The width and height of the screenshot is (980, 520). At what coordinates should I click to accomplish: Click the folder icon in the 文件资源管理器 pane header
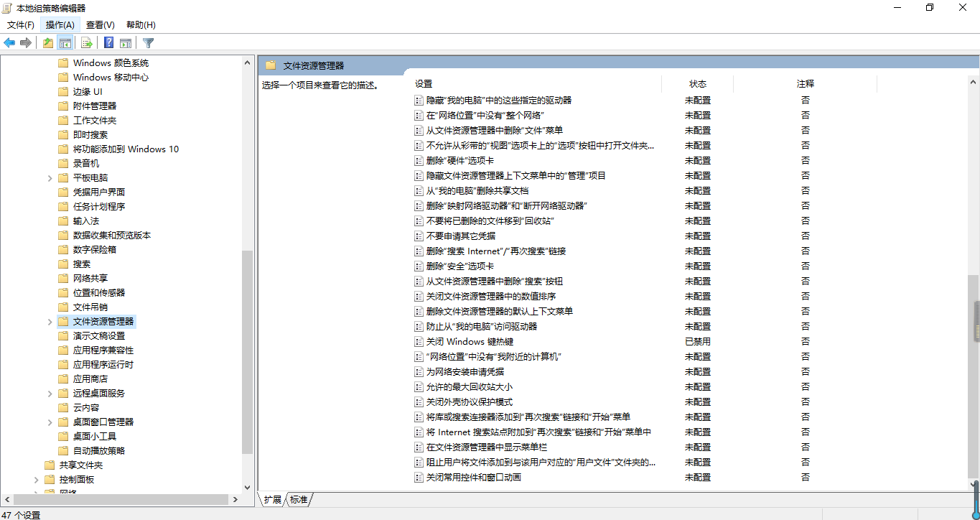pyautogui.click(x=271, y=65)
